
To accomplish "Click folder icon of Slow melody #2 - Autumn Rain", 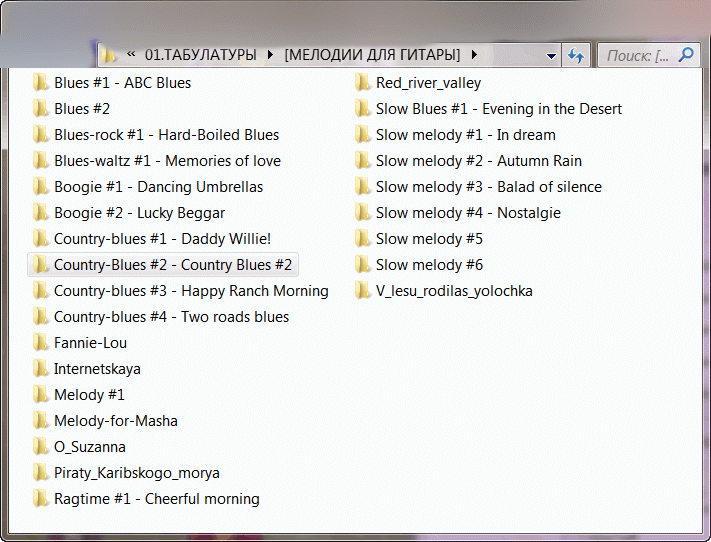I will [x=362, y=161].
